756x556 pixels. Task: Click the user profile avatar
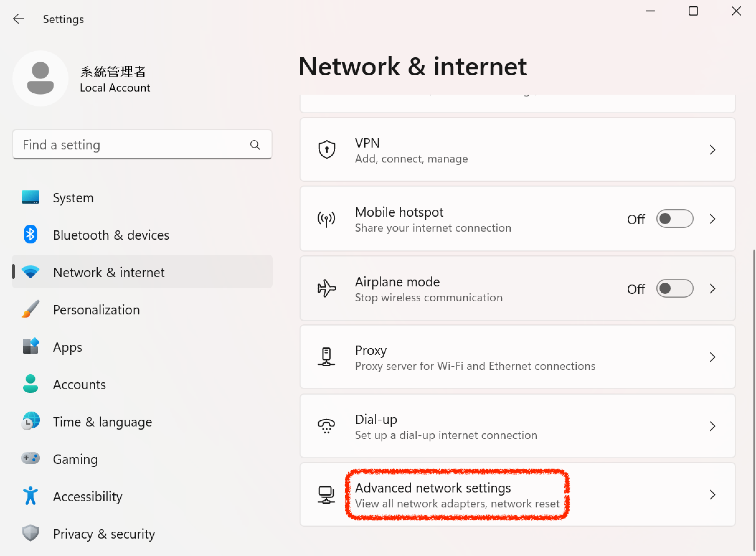(x=40, y=78)
